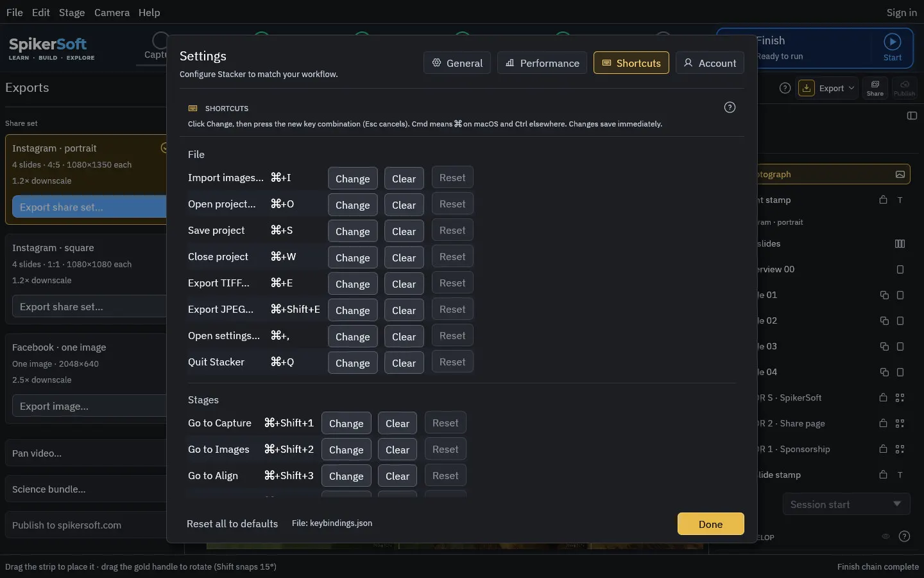This screenshot has width=924, height=578.
Task: Click Reset all to defaults
Action: coord(232,523)
